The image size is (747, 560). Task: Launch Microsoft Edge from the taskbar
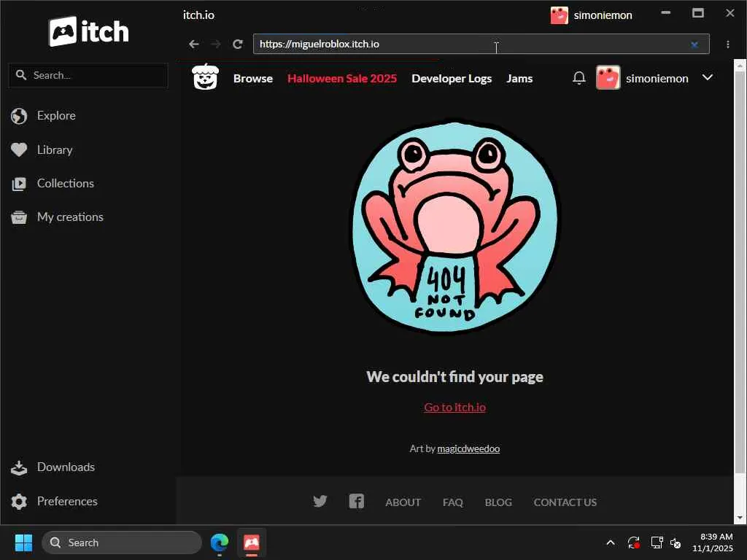(220, 542)
